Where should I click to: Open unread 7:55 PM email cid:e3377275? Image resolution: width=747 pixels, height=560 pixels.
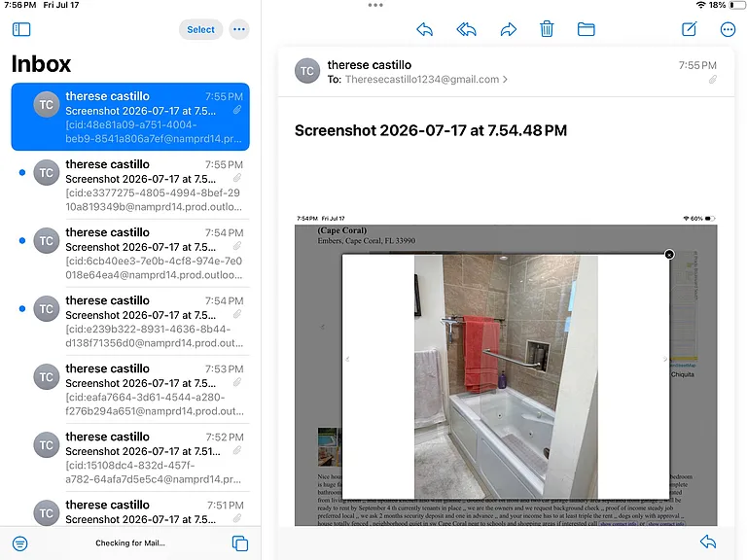[x=130, y=186]
